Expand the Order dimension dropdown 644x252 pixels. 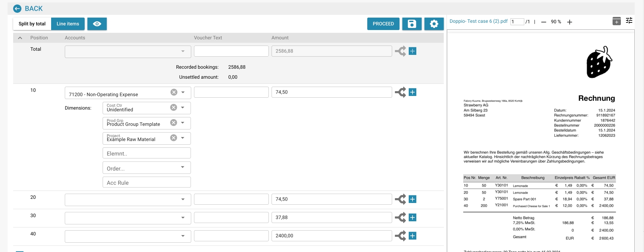pos(182,167)
